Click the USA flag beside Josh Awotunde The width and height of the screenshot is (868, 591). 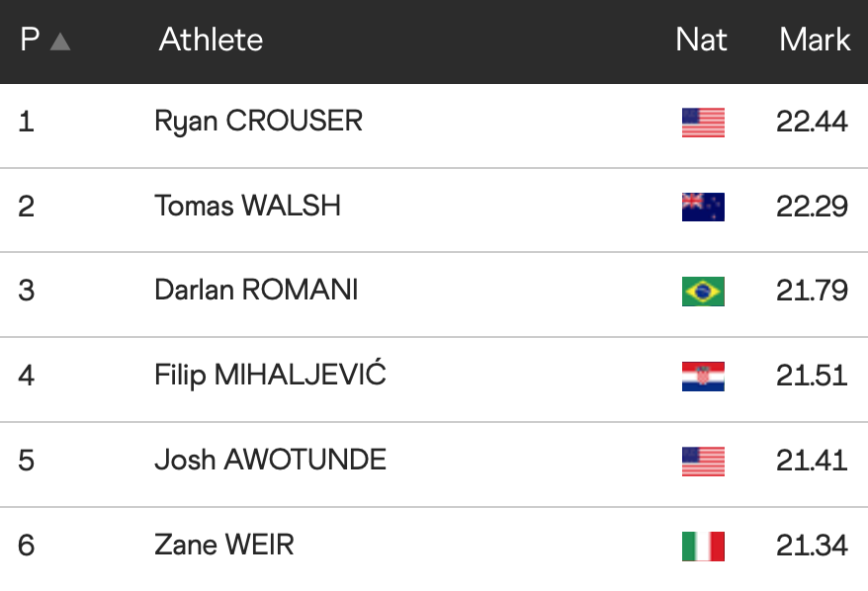click(703, 462)
